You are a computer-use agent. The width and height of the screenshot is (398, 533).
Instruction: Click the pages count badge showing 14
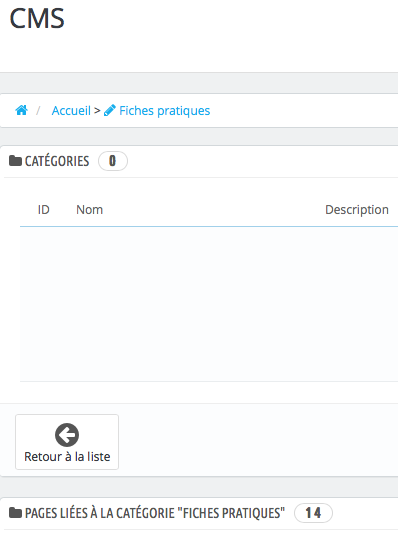(313, 513)
